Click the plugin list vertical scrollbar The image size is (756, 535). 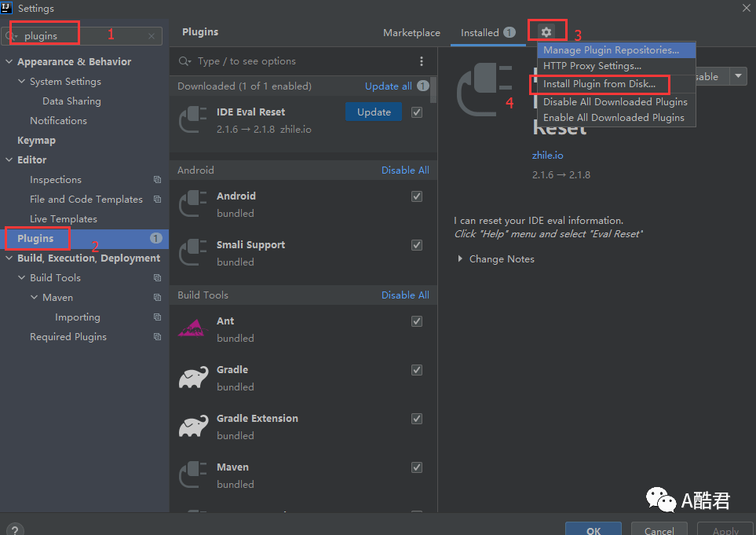[x=433, y=90]
